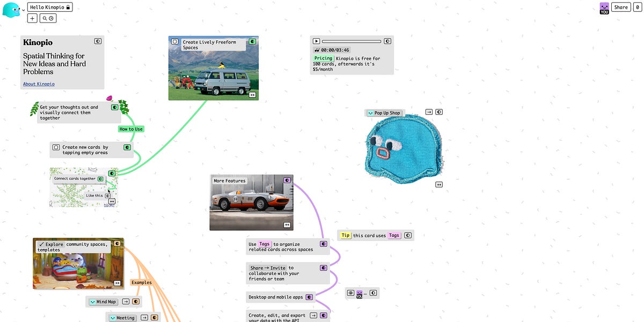Click connector on the Meeting card
Image resolution: width=644 pixels, height=322 pixels.
(x=155, y=318)
